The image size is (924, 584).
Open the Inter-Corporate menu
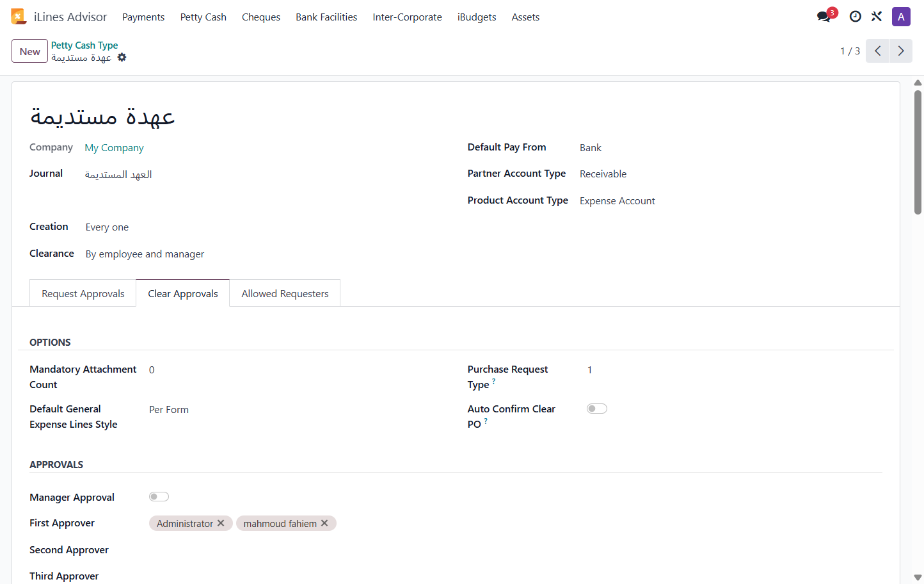(408, 17)
